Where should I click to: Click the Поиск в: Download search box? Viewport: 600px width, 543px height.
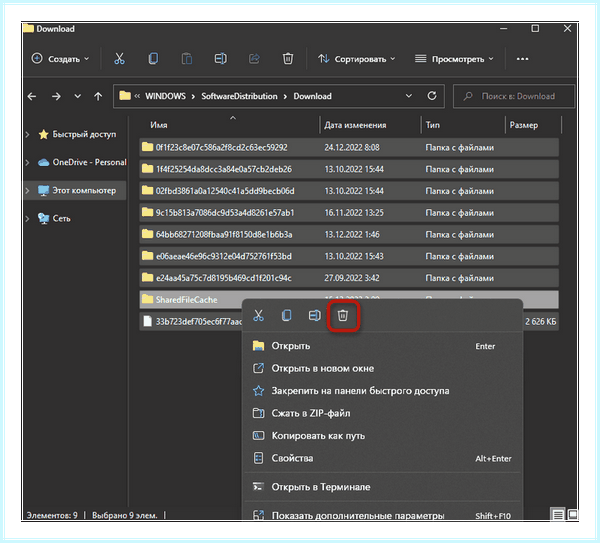[x=514, y=96]
